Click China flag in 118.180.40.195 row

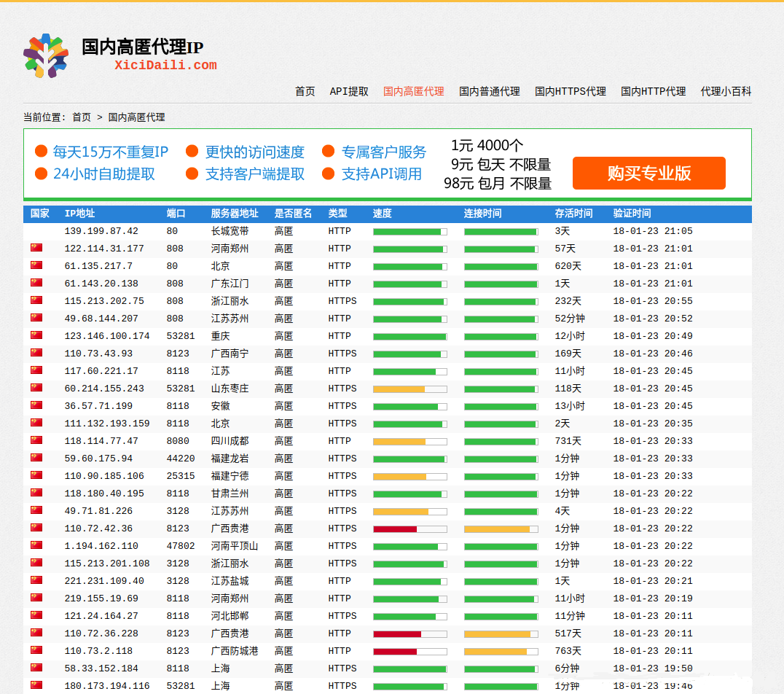pyautogui.click(x=36, y=493)
